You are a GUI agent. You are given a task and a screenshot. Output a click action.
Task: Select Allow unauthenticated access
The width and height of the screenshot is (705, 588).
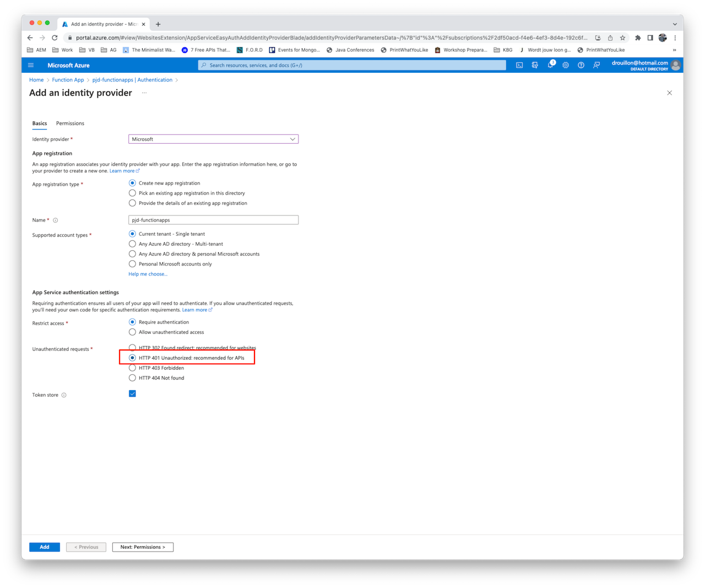tap(132, 332)
